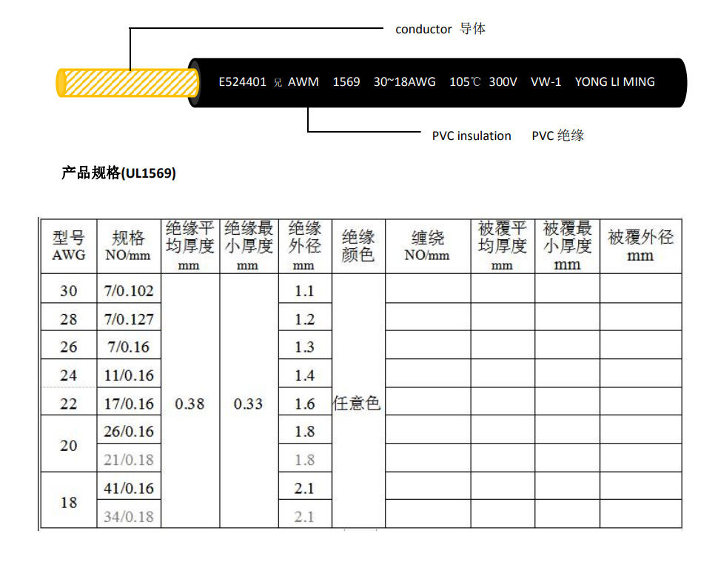Click the 7/0.102 specification cell
The width and height of the screenshot is (718, 588).
(128, 291)
